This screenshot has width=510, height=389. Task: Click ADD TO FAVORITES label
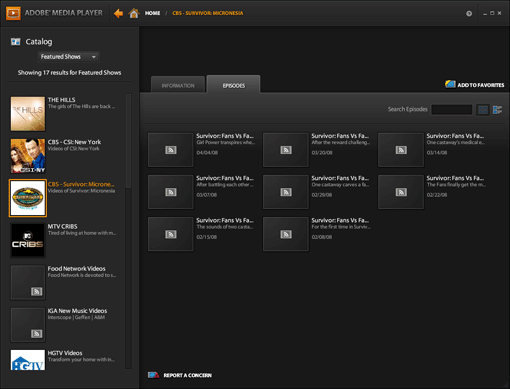(481, 85)
